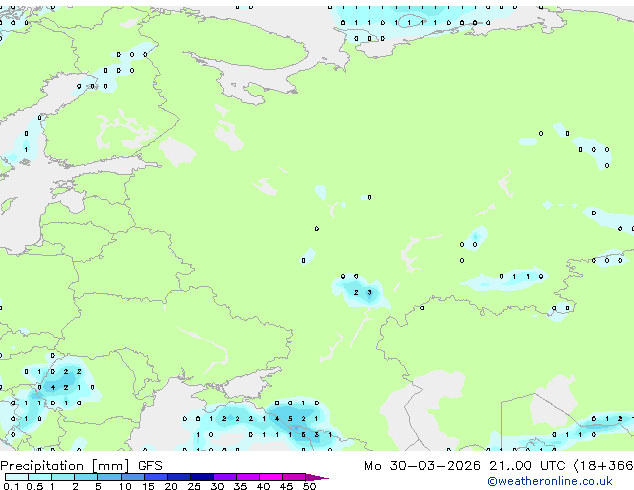Click the legend label "15"
634x490 pixels.
(148, 486)
